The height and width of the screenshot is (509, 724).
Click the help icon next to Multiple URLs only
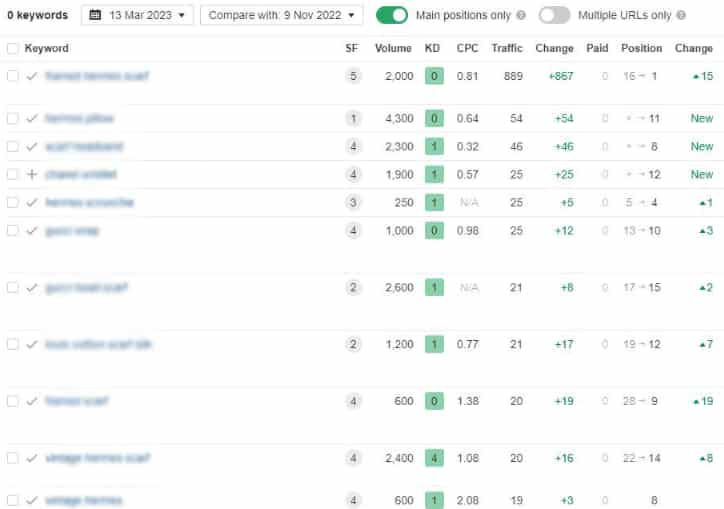681,15
